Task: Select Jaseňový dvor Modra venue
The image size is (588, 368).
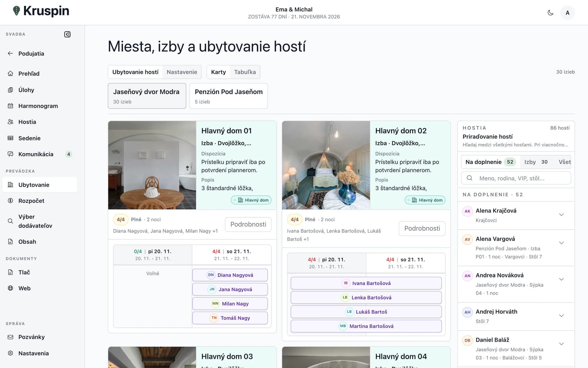Action: [x=147, y=96]
